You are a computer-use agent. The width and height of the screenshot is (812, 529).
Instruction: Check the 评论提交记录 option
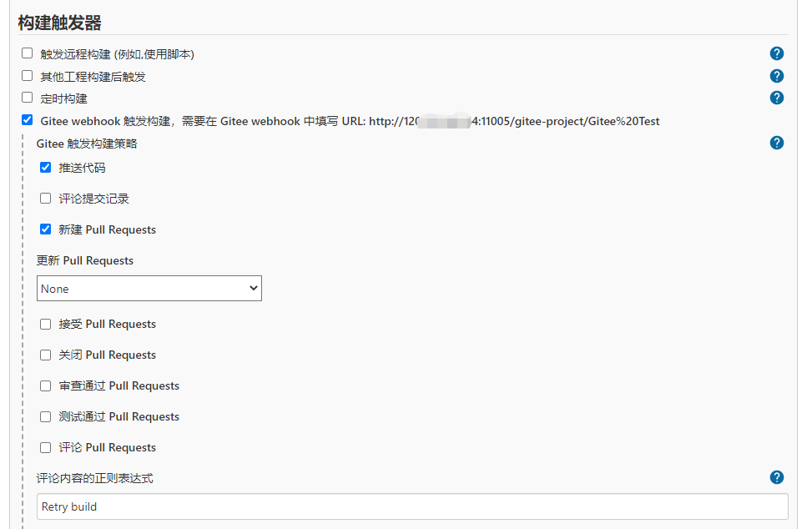46,198
